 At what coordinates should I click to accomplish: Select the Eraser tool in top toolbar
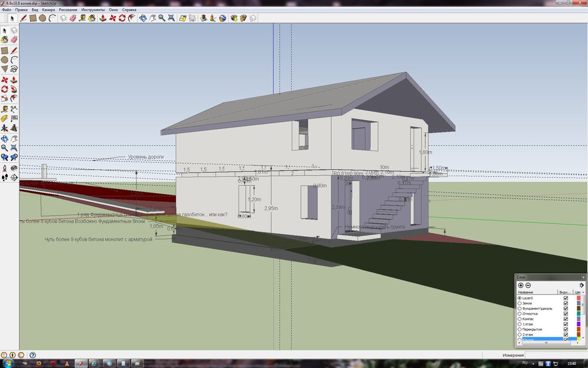[x=73, y=18]
